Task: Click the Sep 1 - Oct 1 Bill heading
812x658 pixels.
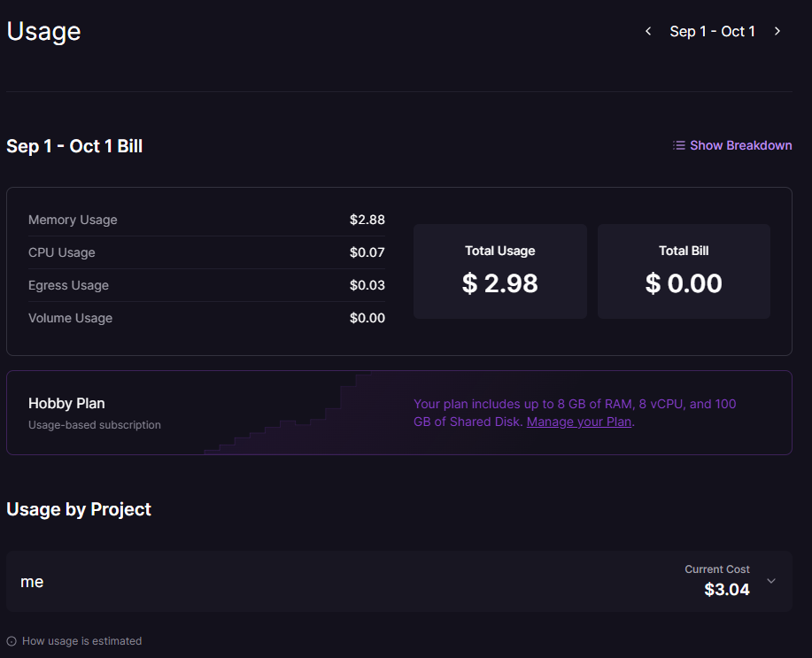Action: click(x=74, y=146)
